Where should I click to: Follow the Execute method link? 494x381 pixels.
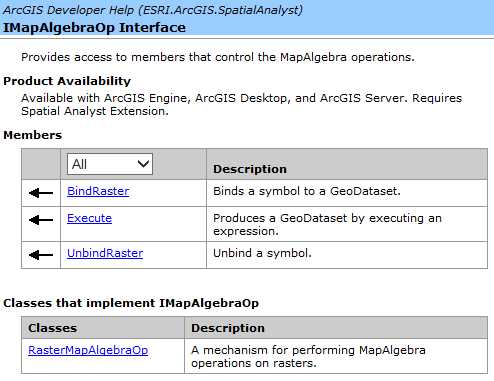pyautogui.click(x=89, y=218)
